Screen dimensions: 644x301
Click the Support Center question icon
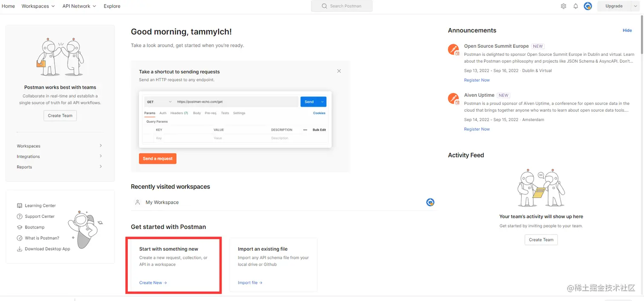[20, 217]
